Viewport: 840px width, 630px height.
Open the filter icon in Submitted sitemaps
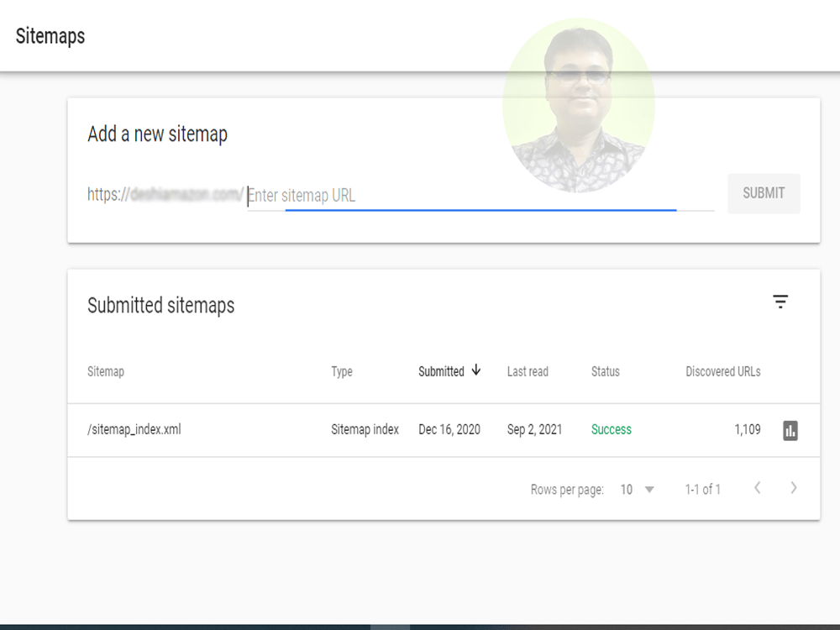(x=780, y=302)
